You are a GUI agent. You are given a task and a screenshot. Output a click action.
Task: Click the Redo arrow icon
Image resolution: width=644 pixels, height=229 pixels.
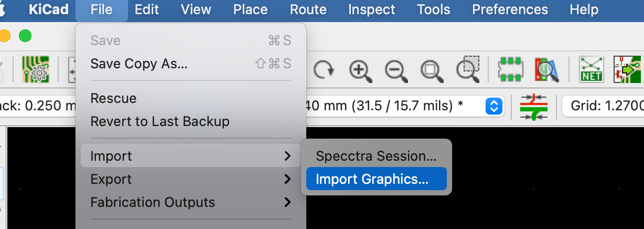324,69
